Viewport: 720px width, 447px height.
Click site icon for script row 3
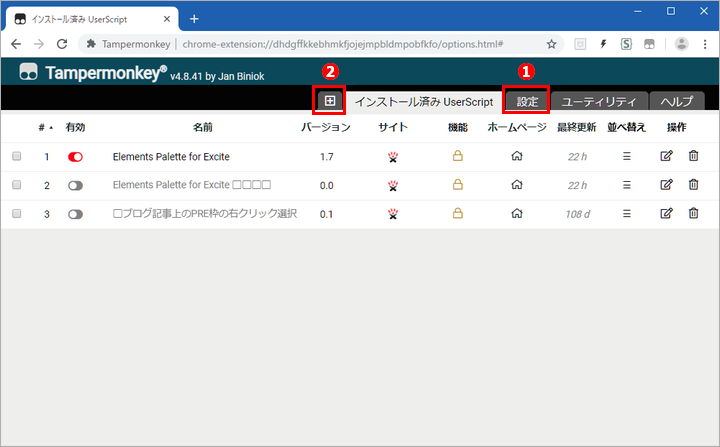click(x=393, y=214)
